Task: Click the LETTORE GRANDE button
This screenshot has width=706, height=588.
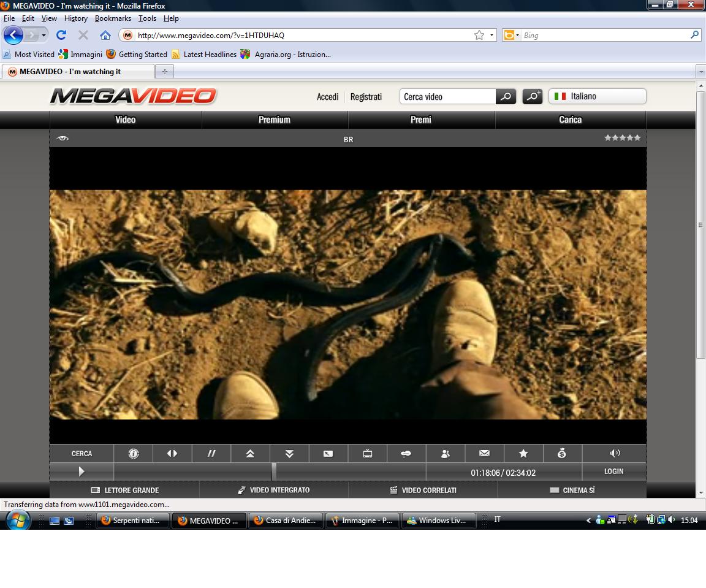Action: pos(125,491)
